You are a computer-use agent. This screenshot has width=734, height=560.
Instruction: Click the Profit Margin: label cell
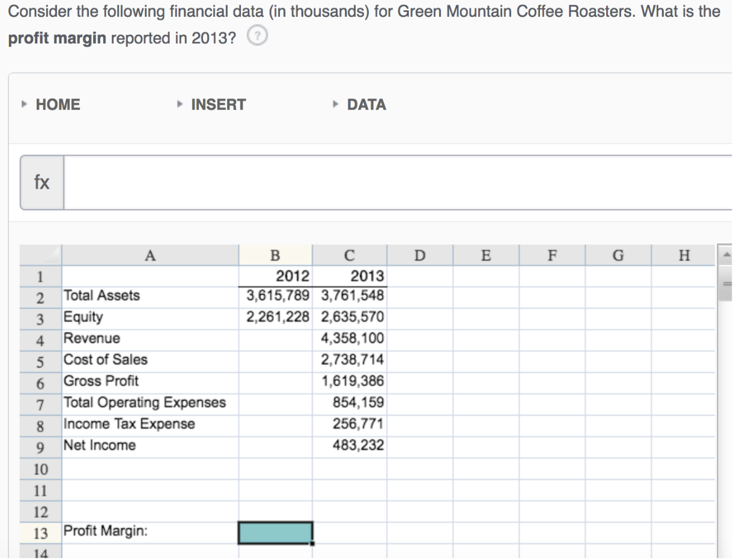tap(150, 532)
